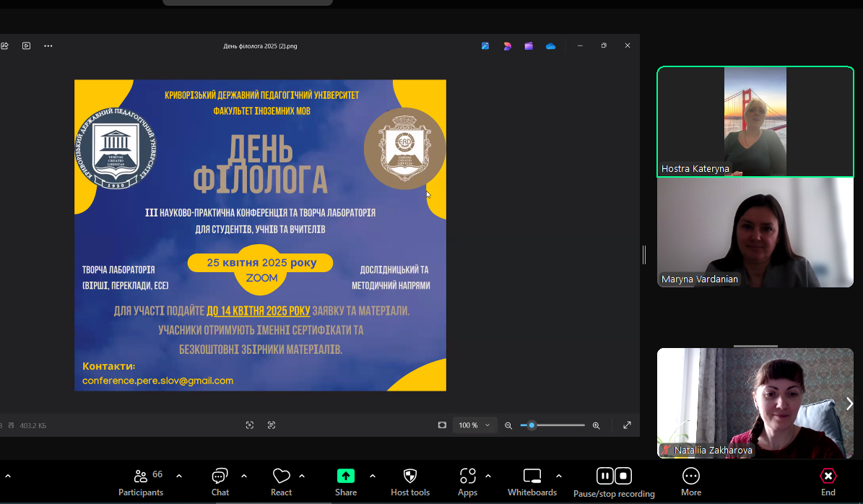
Task: Open Photos three-dot See more menu
Action: pyautogui.click(x=48, y=46)
